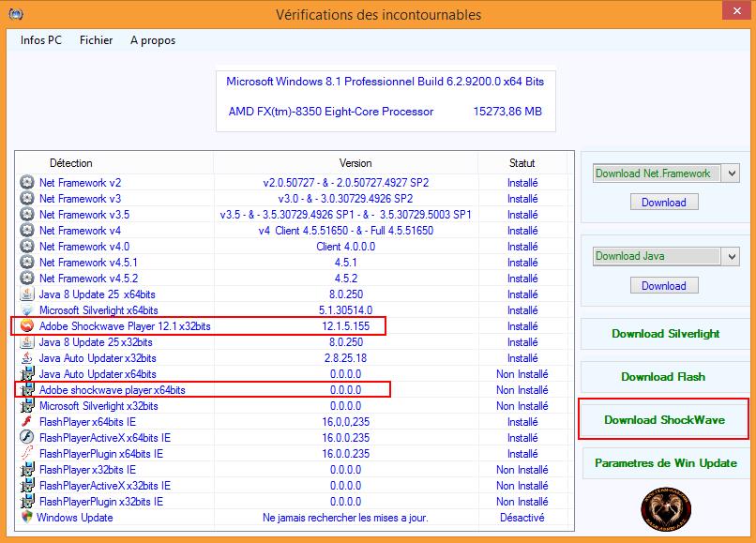Click the Version column header
Screen dimensions: 756x543
(355, 163)
